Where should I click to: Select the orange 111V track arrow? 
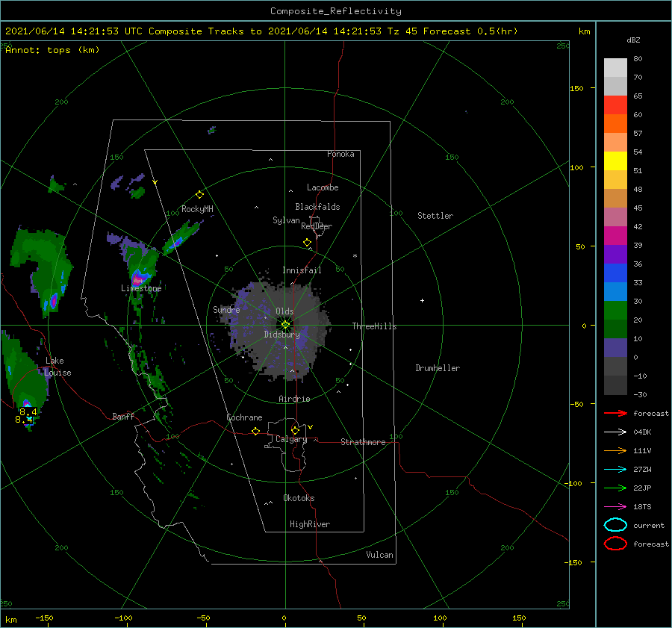615,450
